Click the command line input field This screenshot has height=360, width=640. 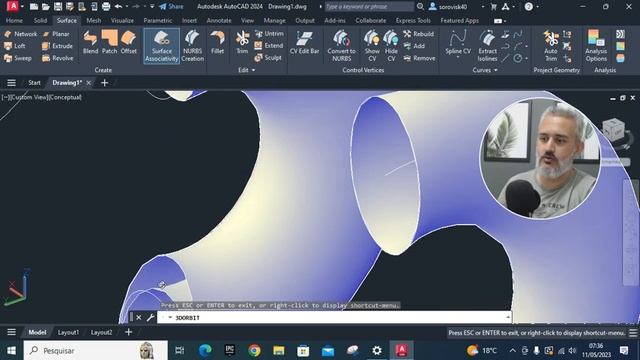[x=335, y=318]
